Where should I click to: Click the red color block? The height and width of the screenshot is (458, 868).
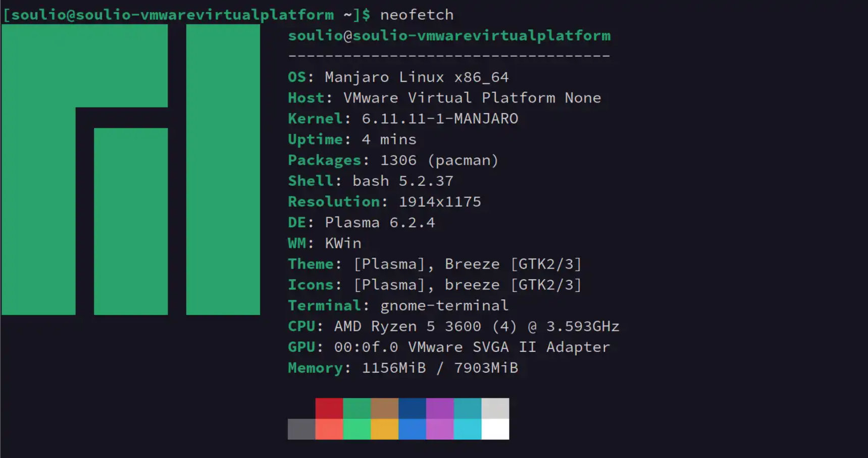[x=329, y=408]
